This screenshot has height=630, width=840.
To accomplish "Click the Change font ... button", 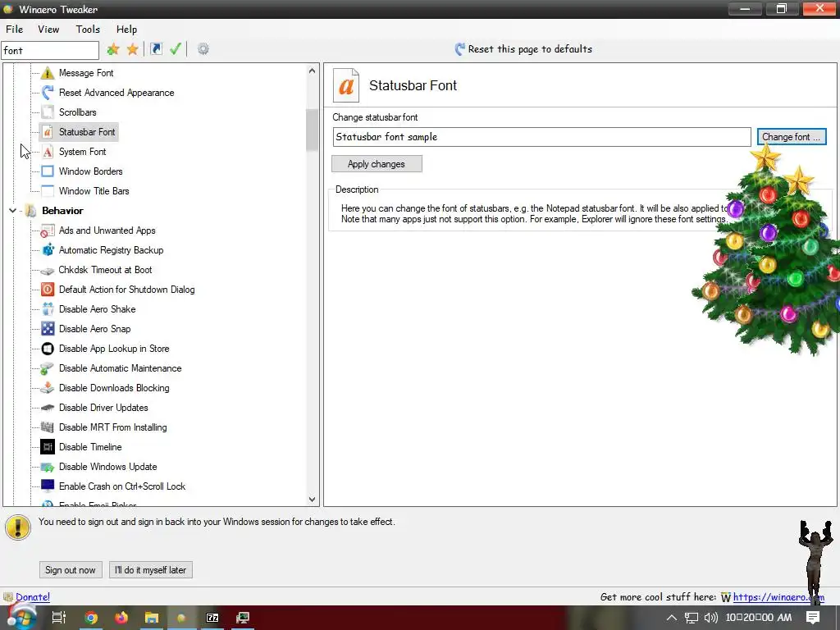I will 792,137.
